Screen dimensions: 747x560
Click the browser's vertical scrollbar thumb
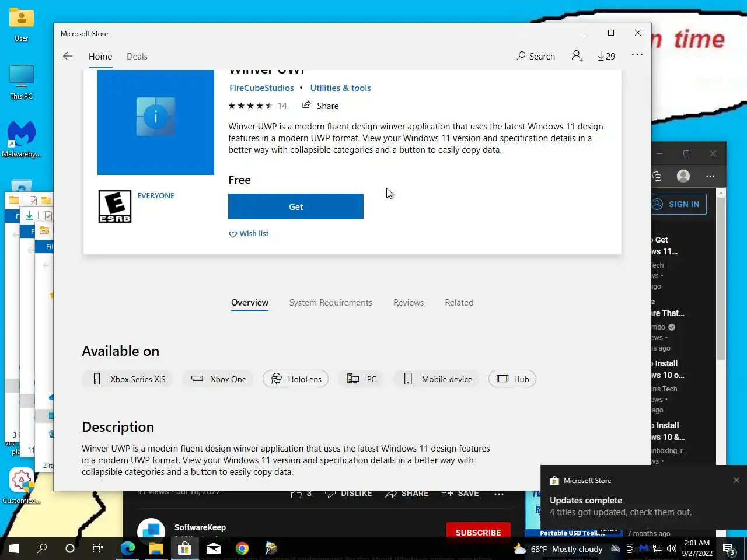pyautogui.click(x=721, y=279)
